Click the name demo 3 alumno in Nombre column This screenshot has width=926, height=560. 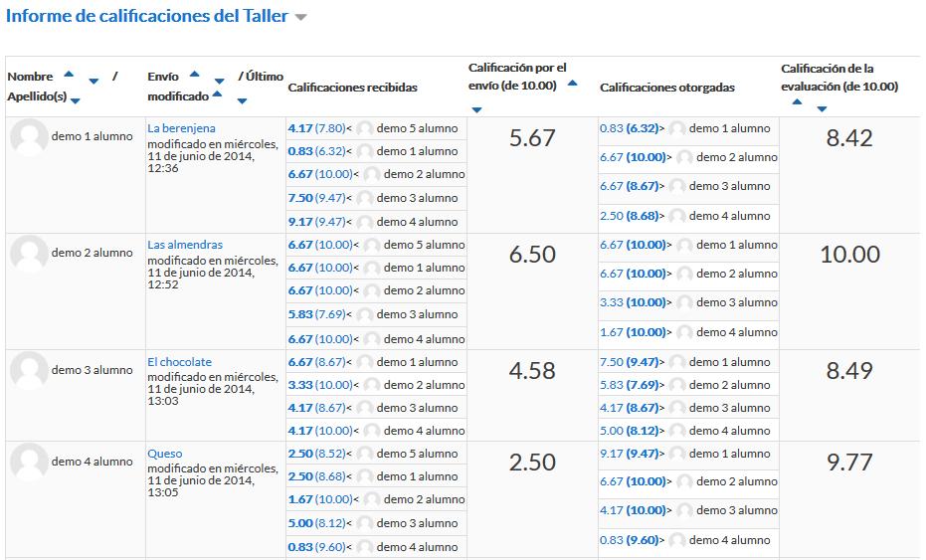(x=93, y=370)
